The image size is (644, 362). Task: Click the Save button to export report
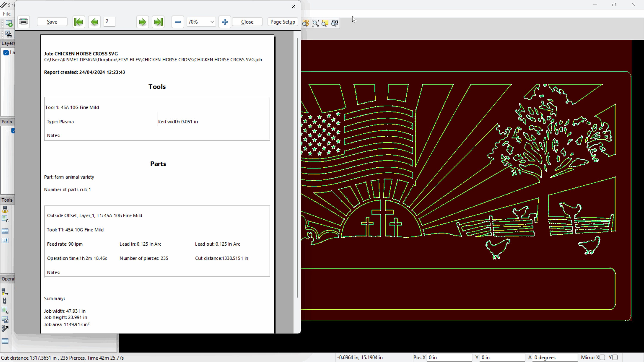coord(52,22)
